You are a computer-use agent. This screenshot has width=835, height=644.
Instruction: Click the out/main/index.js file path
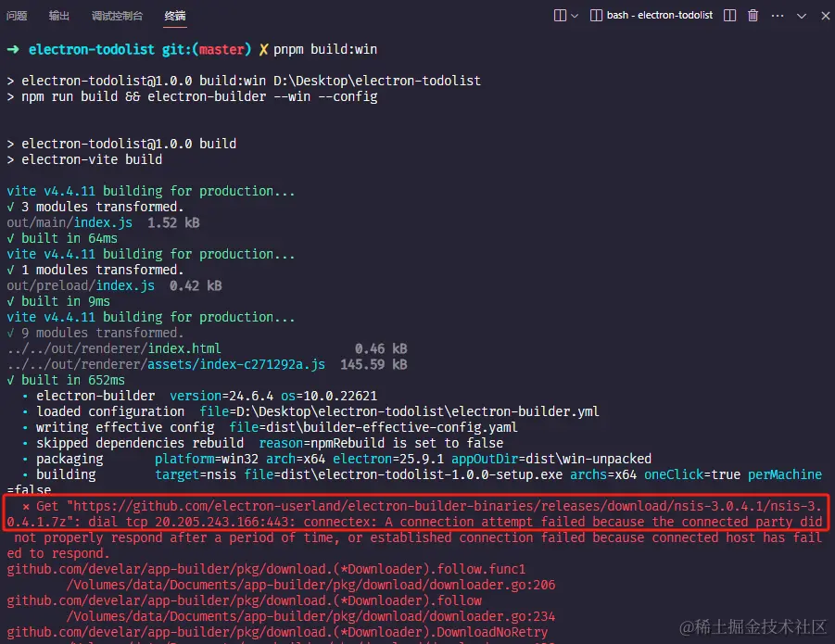tap(70, 222)
